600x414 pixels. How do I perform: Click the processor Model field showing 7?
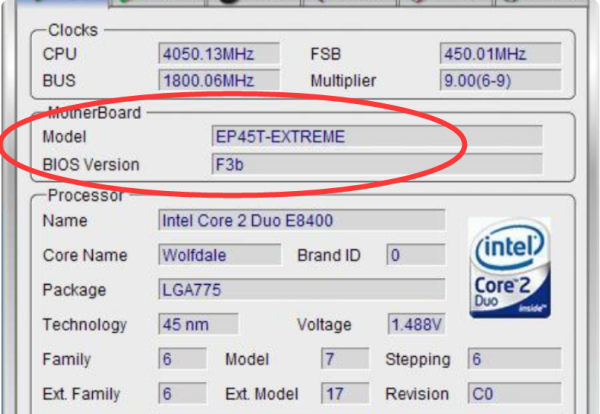click(345, 359)
